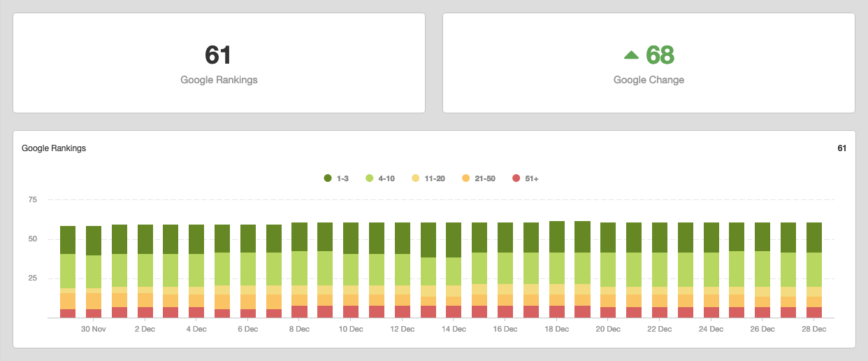Click the red 51+ legend dot
Image resolution: width=868 pixels, height=361 pixels.
pos(516,178)
